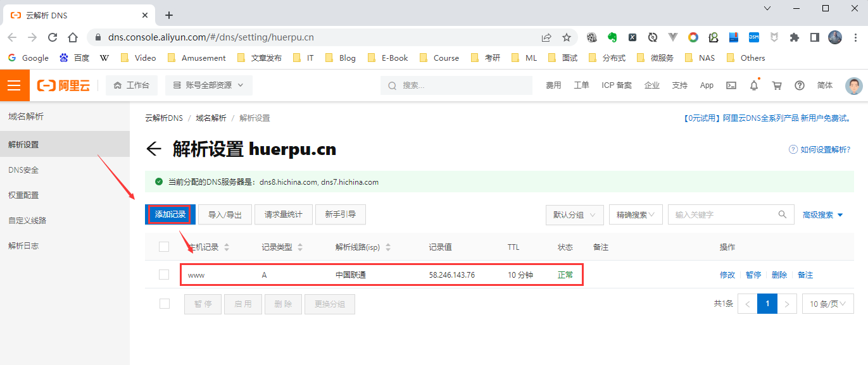Toggle the select-all checkbox in table header
Image resolution: width=868 pixels, height=365 pixels.
point(164,247)
